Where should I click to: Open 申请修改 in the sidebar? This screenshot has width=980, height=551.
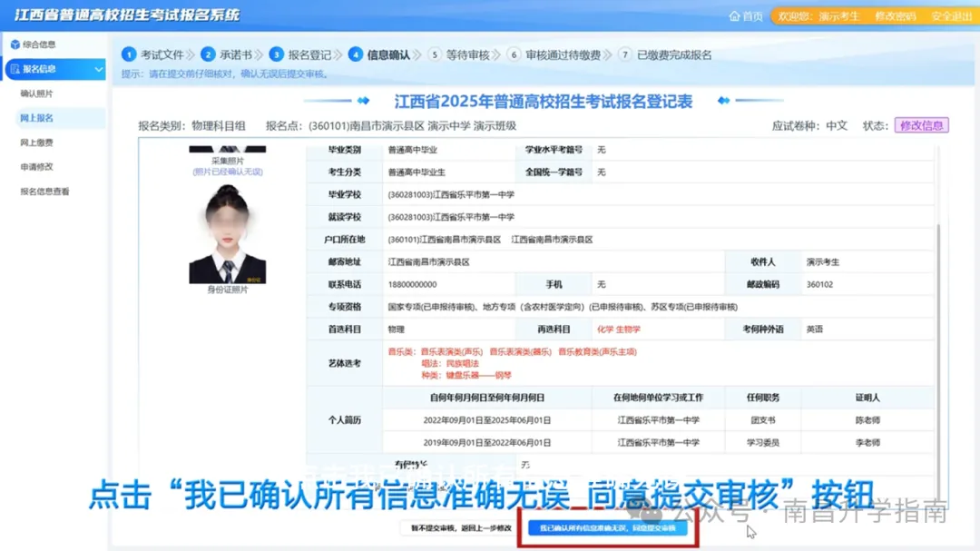(x=37, y=167)
